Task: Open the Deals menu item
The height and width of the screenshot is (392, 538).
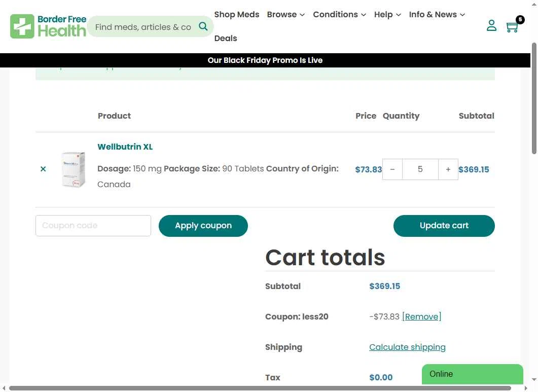Action: pos(226,38)
